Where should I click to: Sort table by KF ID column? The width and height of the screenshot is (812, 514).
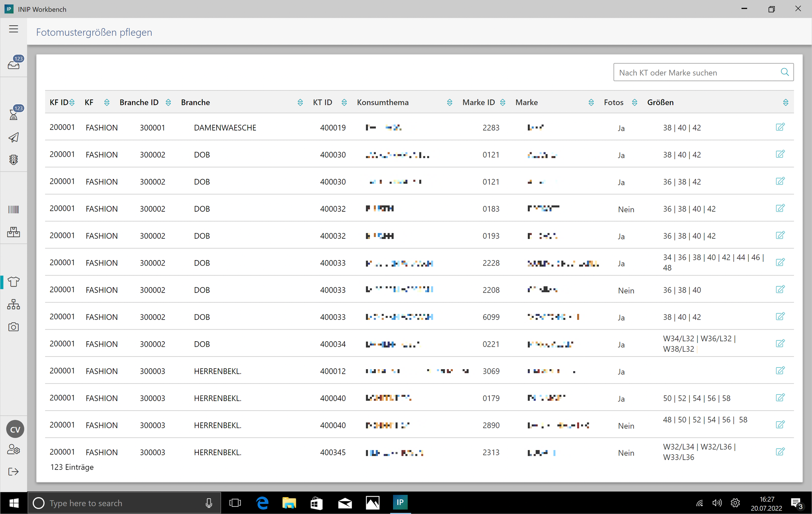[x=72, y=103]
